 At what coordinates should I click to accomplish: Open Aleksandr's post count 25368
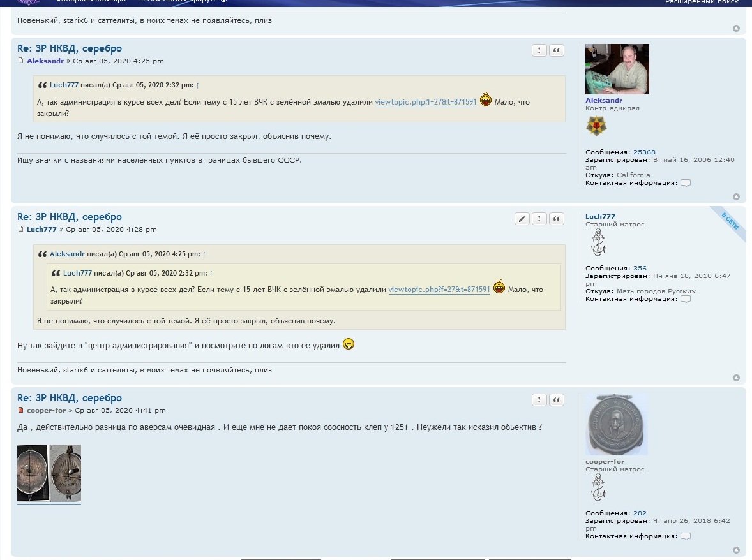click(x=644, y=152)
